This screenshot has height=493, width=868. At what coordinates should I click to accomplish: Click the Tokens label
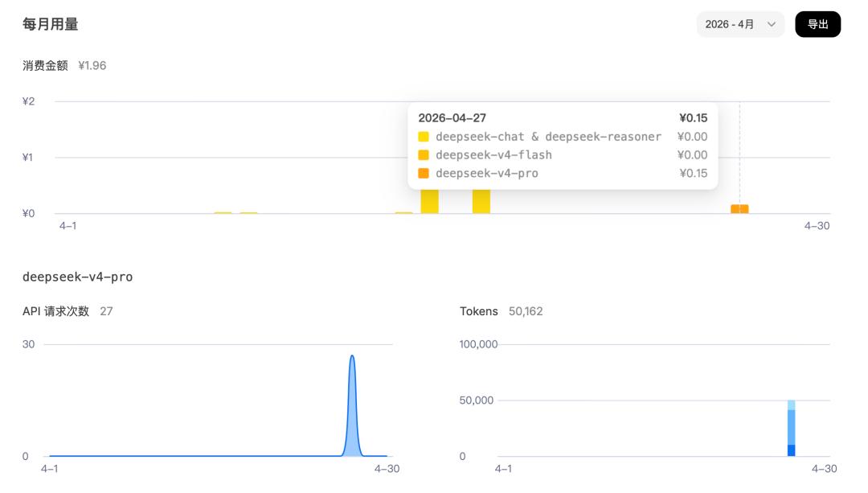[x=479, y=311]
